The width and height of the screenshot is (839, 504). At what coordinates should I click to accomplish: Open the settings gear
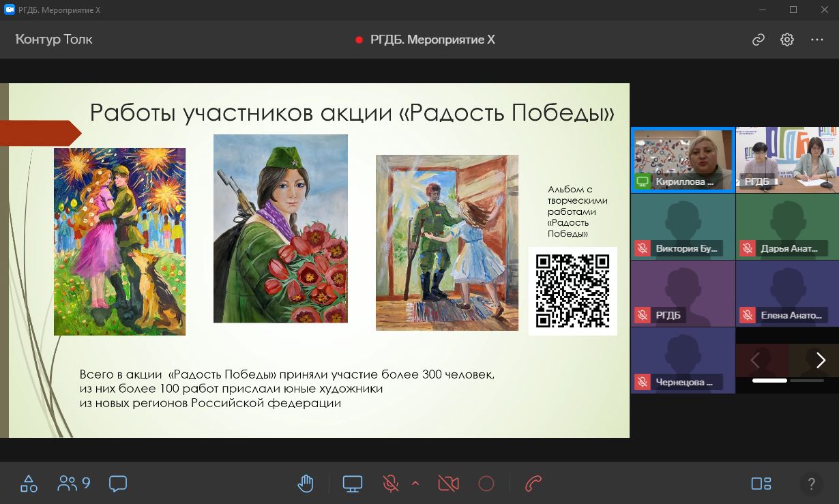[786, 40]
